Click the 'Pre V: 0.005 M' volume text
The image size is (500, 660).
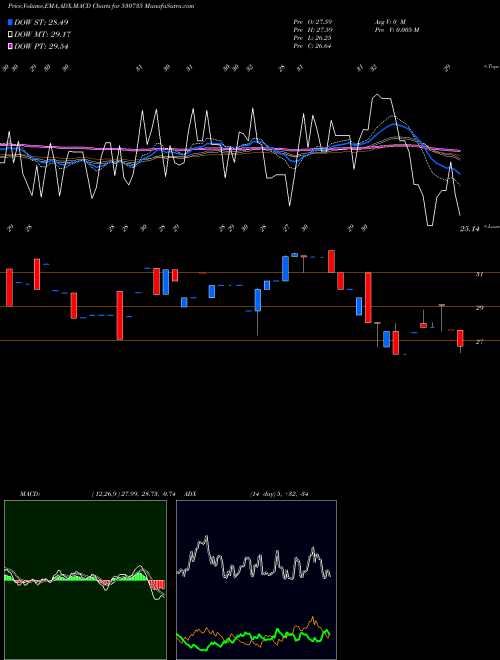click(x=396, y=30)
